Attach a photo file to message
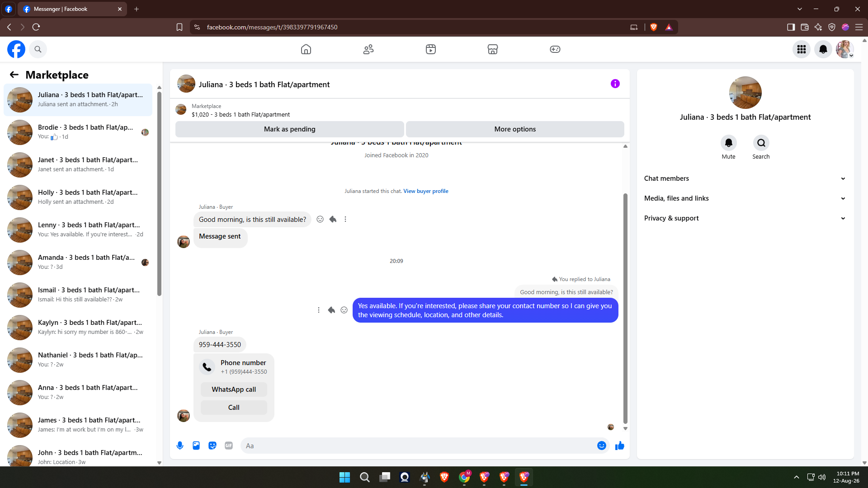868x488 pixels. point(196,446)
